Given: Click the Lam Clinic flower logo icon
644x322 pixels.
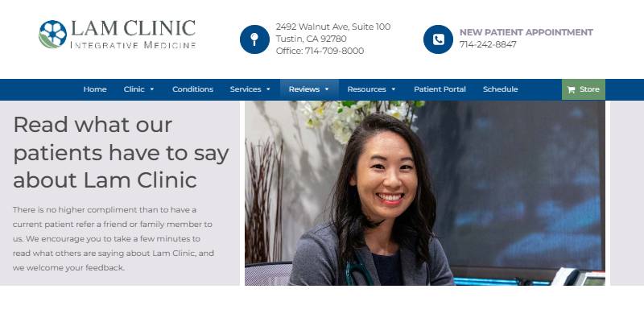Looking at the screenshot, I should click(x=53, y=34).
